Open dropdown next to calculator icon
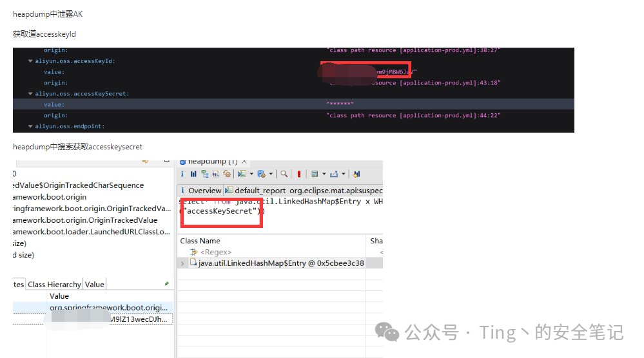Image resolution: width=644 pixels, height=358 pixels. (x=324, y=174)
